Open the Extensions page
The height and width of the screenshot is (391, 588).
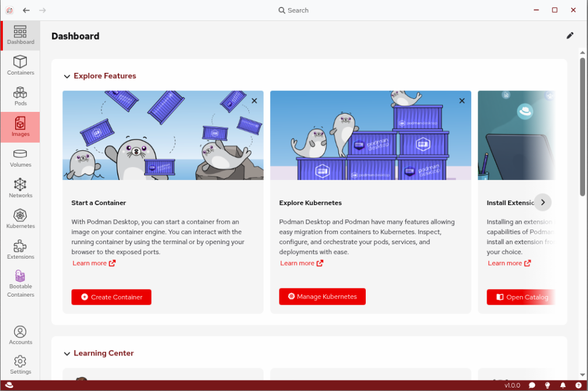(20, 249)
